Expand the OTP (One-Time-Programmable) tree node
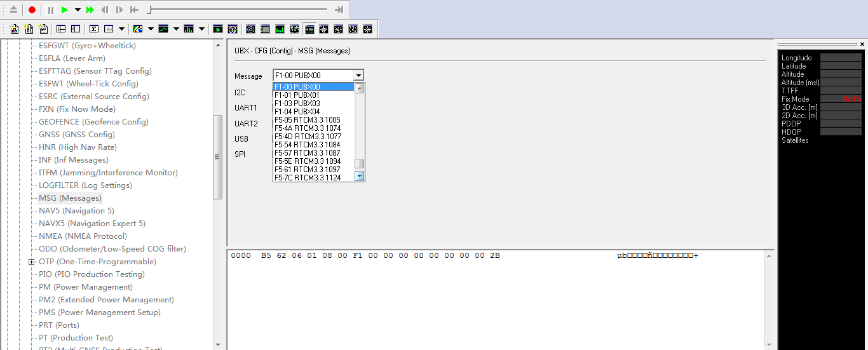Screen dimensions: 868x350 (x=31, y=262)
